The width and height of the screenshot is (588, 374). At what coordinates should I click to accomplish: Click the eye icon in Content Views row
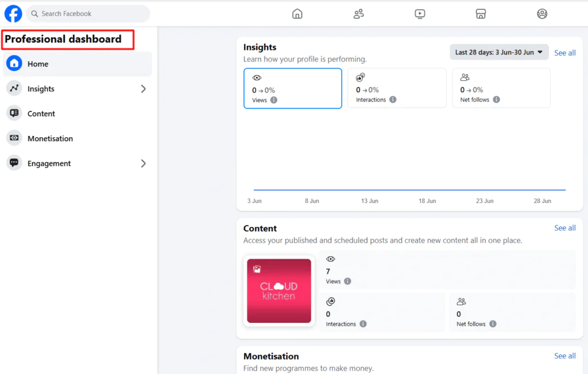coord(331,259)
